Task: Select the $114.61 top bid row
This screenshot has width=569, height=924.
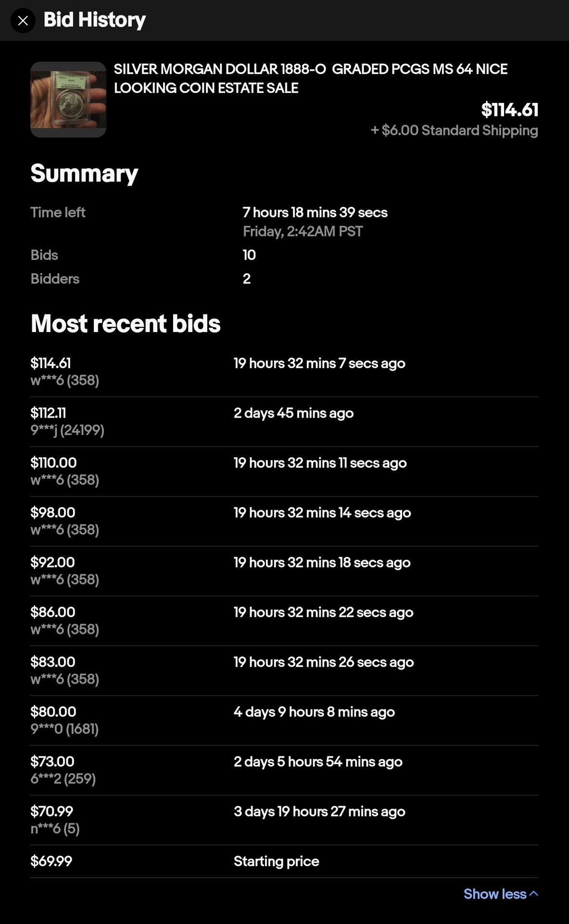Action: (284, 372)
